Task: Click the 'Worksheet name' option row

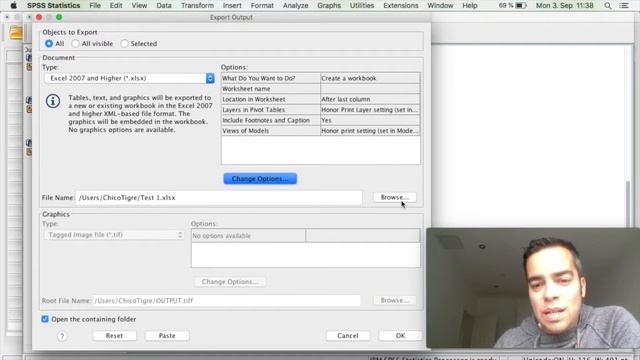Action: coord(320,89)
